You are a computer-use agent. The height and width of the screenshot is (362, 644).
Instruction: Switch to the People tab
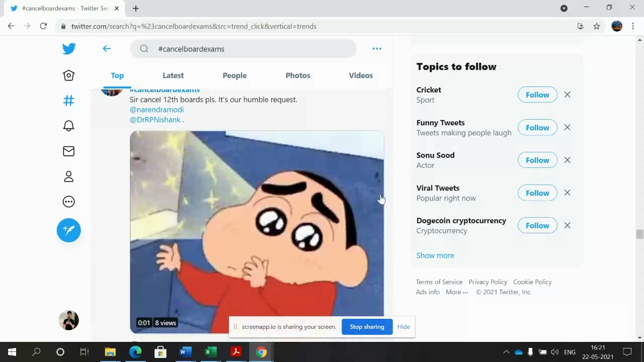click(x=234, y=75)
